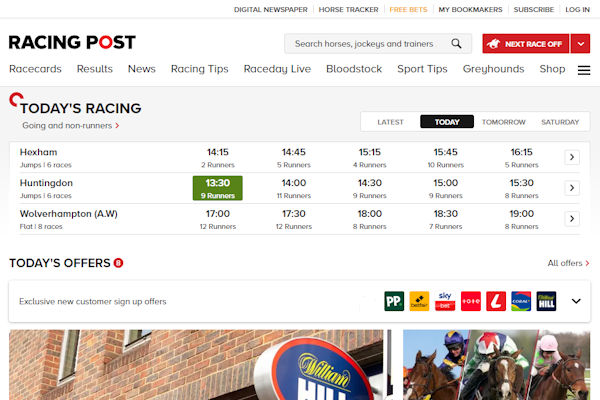Open the Results menu

95,69
